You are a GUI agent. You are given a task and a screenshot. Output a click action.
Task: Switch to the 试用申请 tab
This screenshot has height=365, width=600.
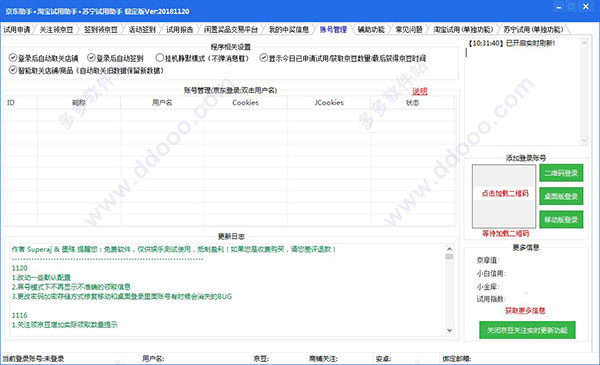pyautogui.click(x=16, y=29)
